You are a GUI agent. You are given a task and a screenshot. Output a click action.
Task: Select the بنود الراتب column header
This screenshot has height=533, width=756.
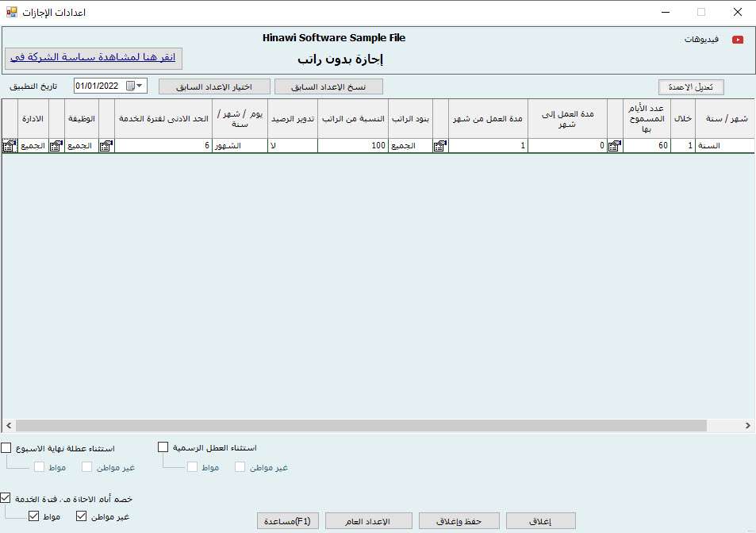tap(410, 118)
